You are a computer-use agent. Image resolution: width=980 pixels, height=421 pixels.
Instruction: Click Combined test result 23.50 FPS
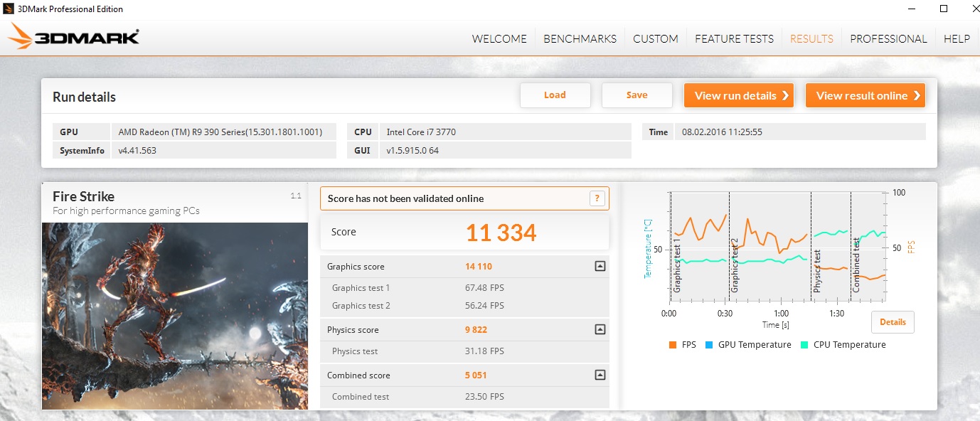484,397
